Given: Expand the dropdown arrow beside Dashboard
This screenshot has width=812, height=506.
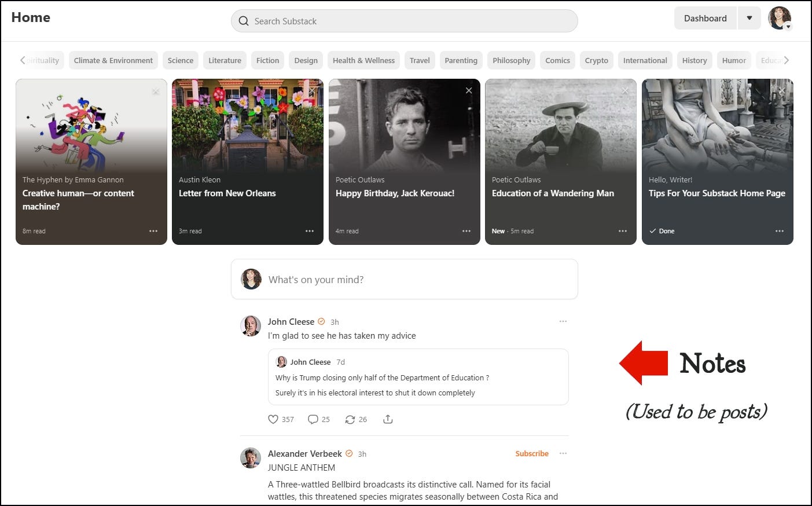Looking at the screenshot, I should point(749,19).
